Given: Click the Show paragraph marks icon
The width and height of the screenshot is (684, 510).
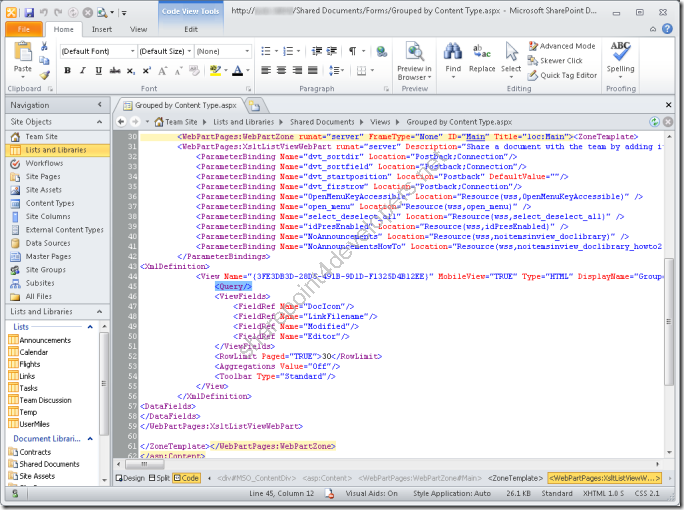Looking at the screenshot, I should (352, 51).
